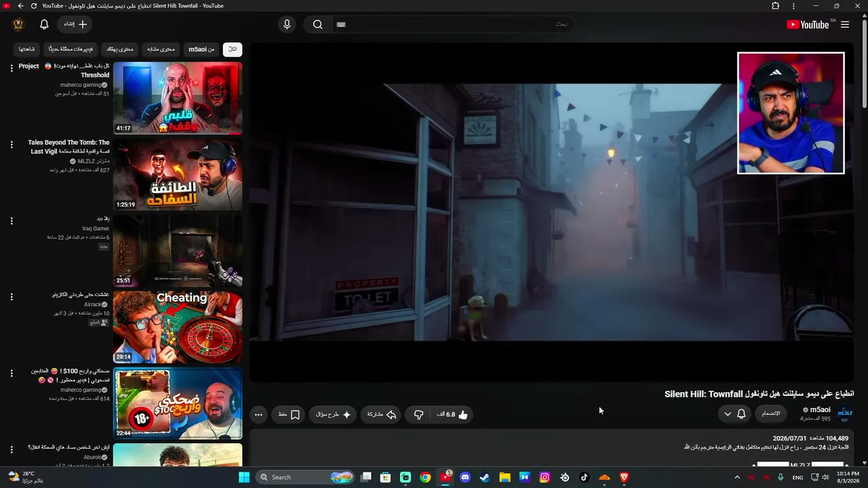Click in the YouTube search field
The width and height of the screenshot is (868, 488).
(453, 24)
